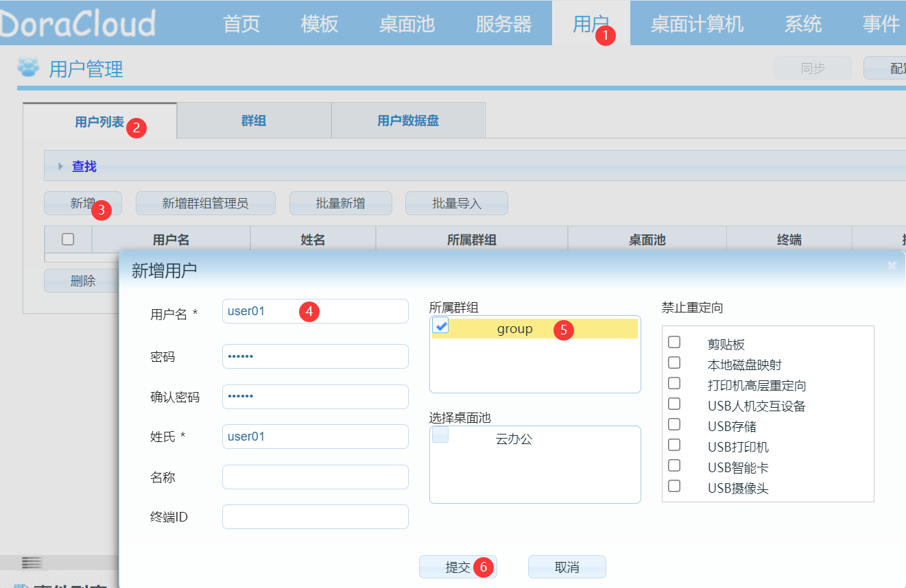Switch to the 群组 tab
Image resolution: width=906 pixels, height=588 pixels.
click(253, 119)
